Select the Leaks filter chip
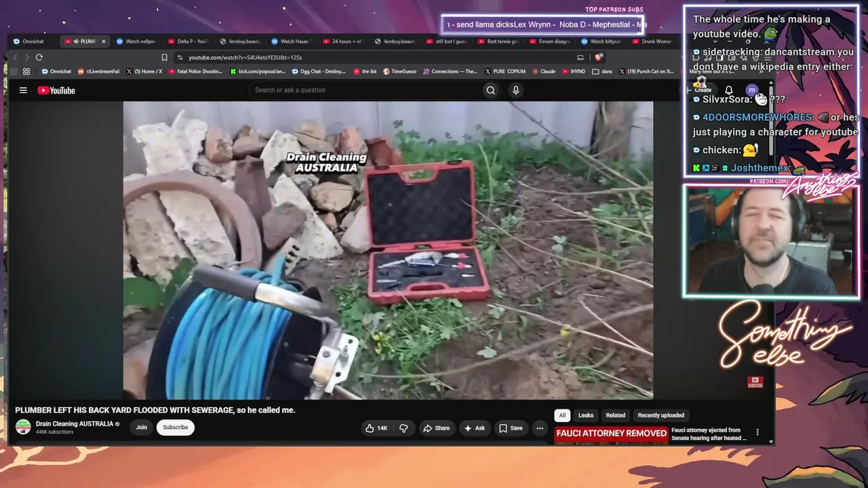 tap(586, 415)
